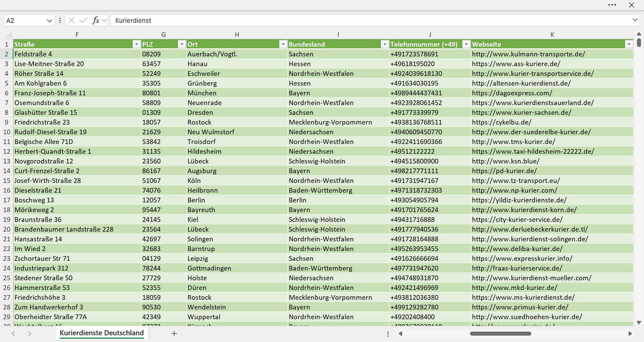Open the insert function fx button

tap(96, 20)
